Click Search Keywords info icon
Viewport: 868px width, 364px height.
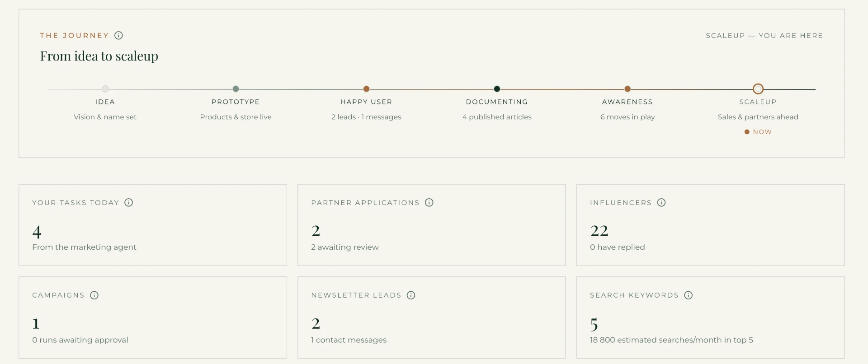[689, 295]
